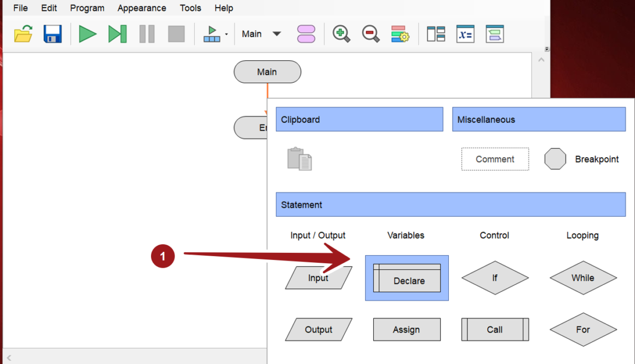635x364 pixels.
Task: Click the Open file folder icon
Action: [23, 34]
